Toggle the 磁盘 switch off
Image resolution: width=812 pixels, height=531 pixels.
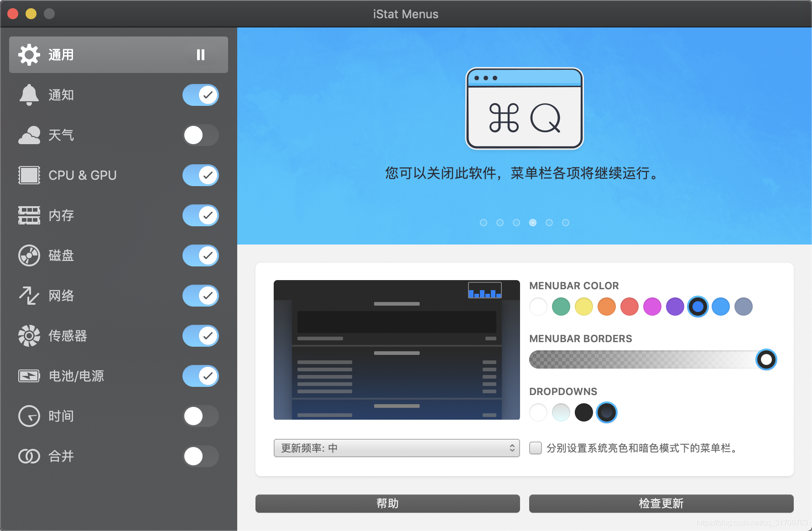click(201, 255)
